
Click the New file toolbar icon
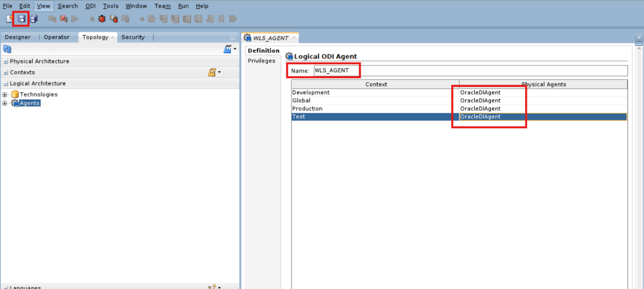tap(9, 19)
